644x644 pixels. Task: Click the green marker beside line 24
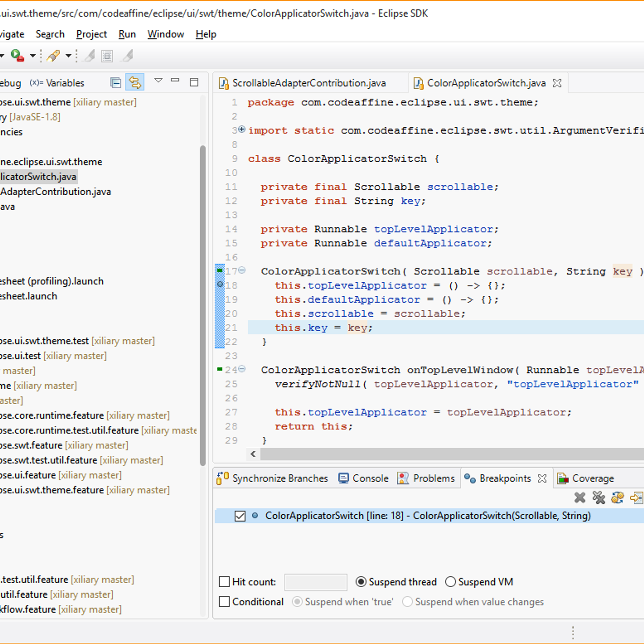click(220, 369)
